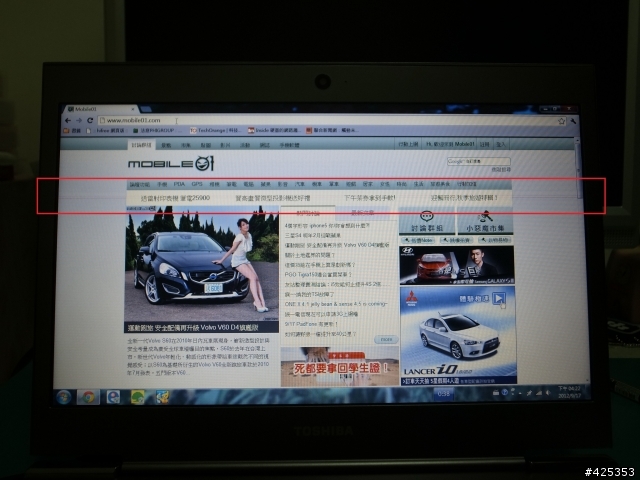Open the GPS category in the navigation bar
Viewport: 640px width, 480px height.
pos(197,184)
